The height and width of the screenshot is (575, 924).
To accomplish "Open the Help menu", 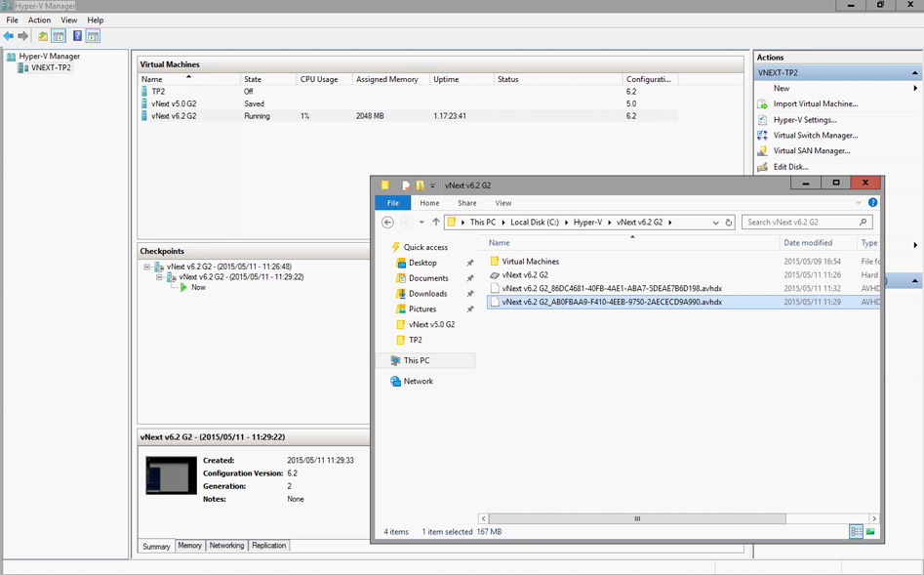I will (96, 21).
